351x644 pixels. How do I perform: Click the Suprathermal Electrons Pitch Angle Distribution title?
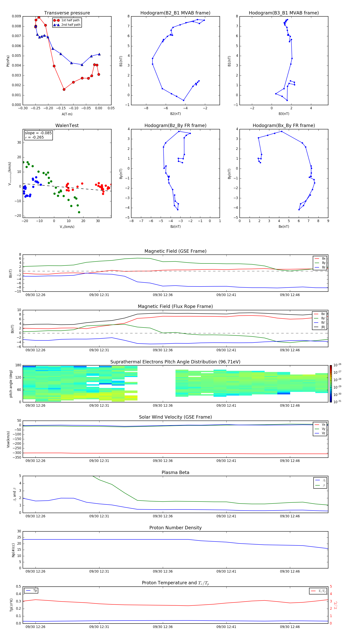[175, 362]
